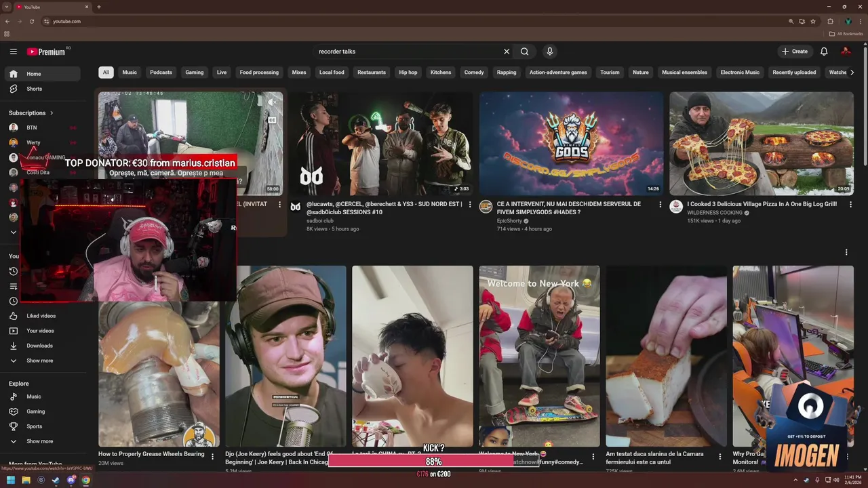This screenshot has width=868, height=488.
Task: Open Sports under Explore
Action: pyautogui.click(x=42, y=426)
